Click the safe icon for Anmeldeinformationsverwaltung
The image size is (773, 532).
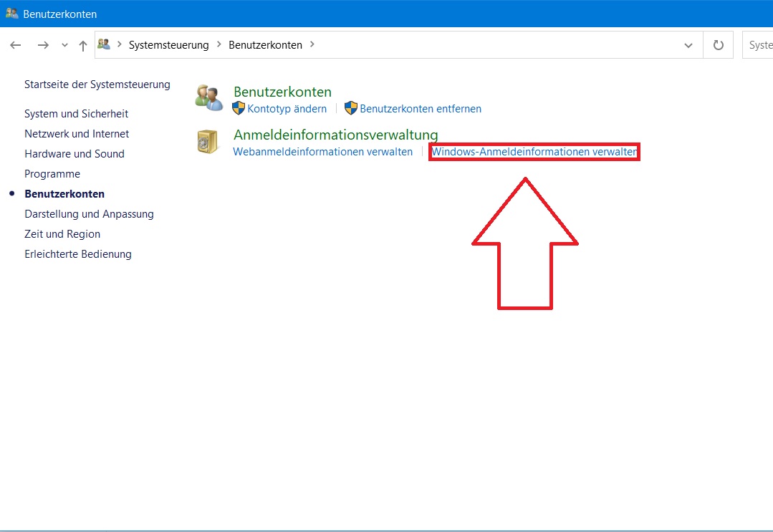[x=208, y=142]
